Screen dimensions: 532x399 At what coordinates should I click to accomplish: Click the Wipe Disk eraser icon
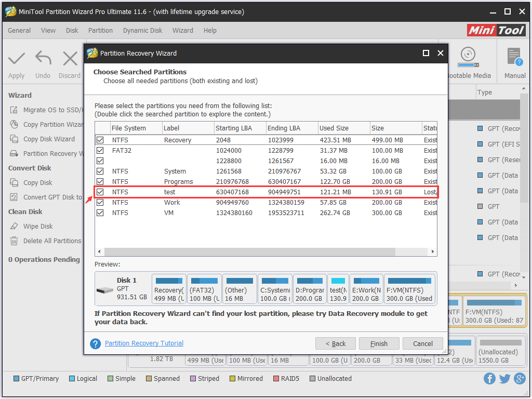coord(14,227)
